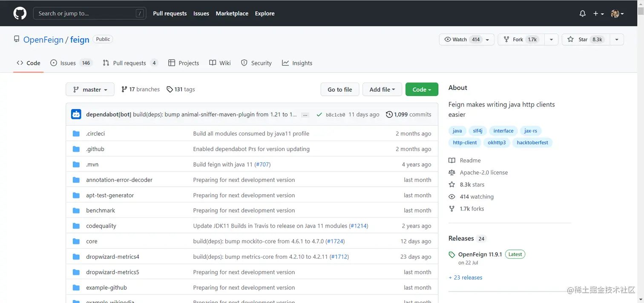
Task: Open the OpenFeign organization link
Action: pyautogui.click(x=43, y=40)
